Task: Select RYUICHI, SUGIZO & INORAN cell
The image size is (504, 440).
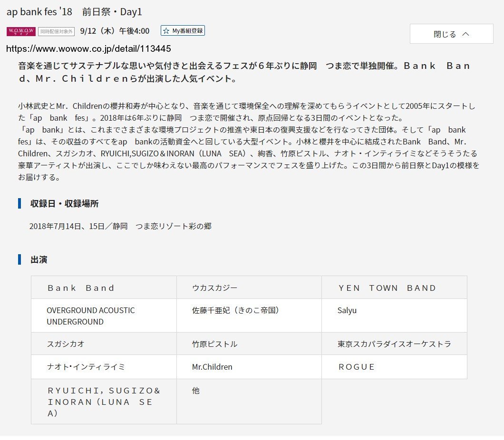Action: (x=104, y=402)
